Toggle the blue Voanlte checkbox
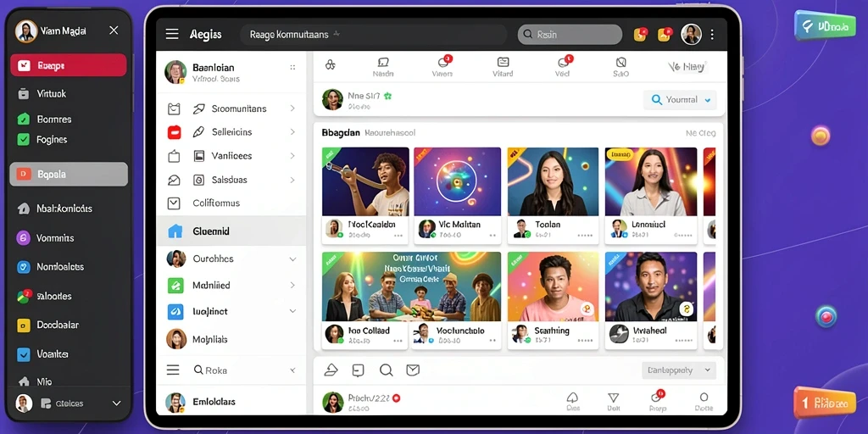Screen dimensions: 868x434 pos(23,354)
